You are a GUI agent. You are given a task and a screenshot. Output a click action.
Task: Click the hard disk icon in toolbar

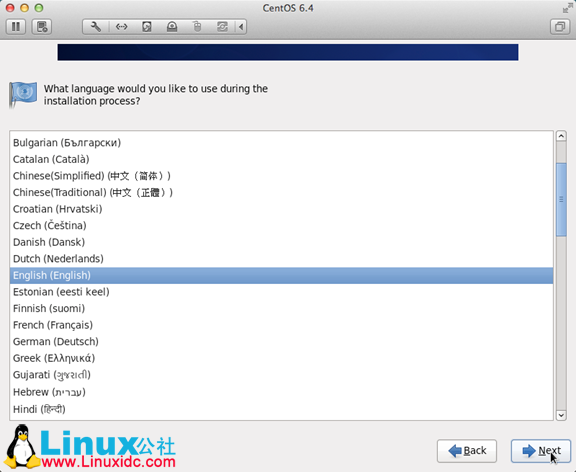pyautogui.click(x=147, y=27)
